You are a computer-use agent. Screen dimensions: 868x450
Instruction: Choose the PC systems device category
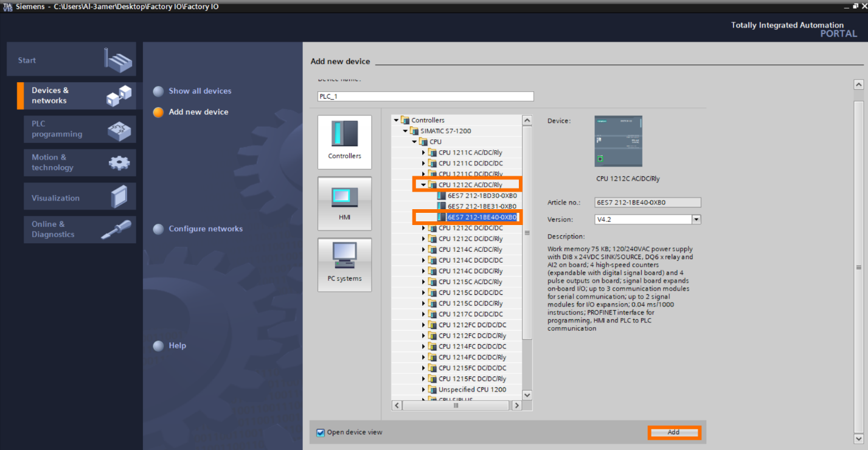(x=344, y=265)
